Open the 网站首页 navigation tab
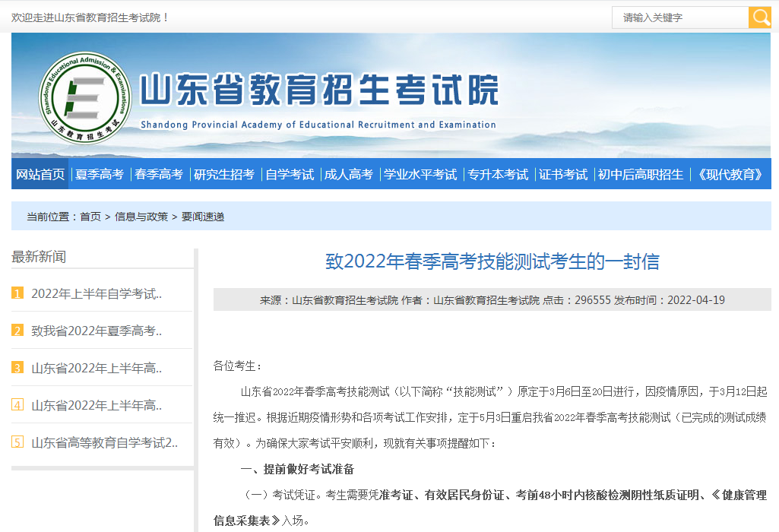Screen dimensions: 779x532 (x=40, y=174)
